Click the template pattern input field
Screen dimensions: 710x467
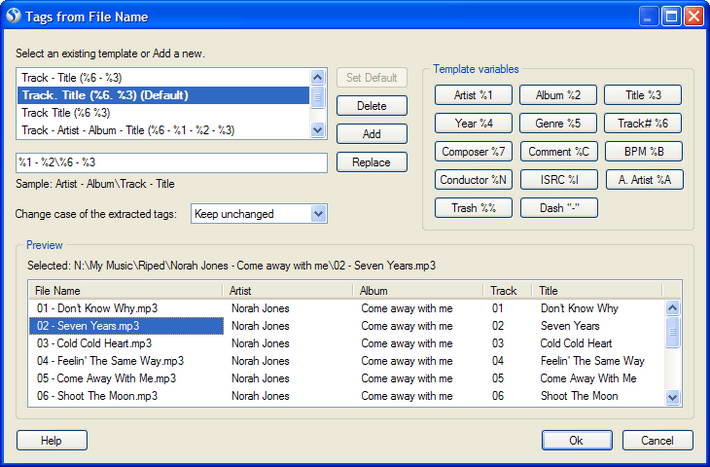pos(172,163)
